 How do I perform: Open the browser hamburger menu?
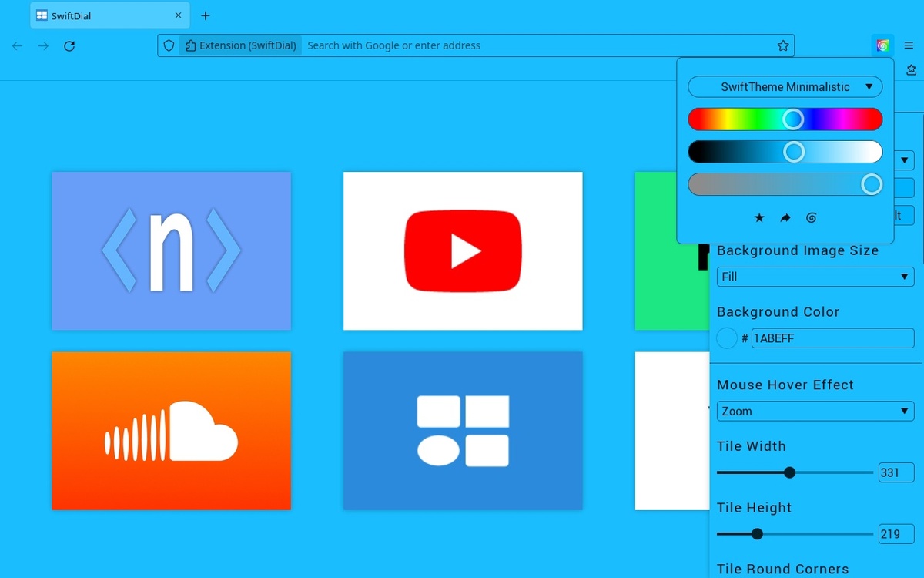pyautogui.click(x=909, y=45)
